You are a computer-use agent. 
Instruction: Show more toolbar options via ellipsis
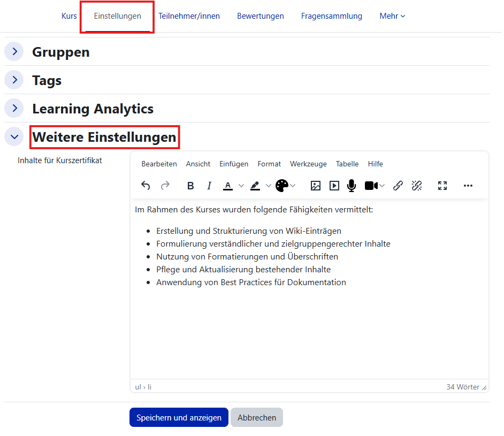(x=468, y=186)
